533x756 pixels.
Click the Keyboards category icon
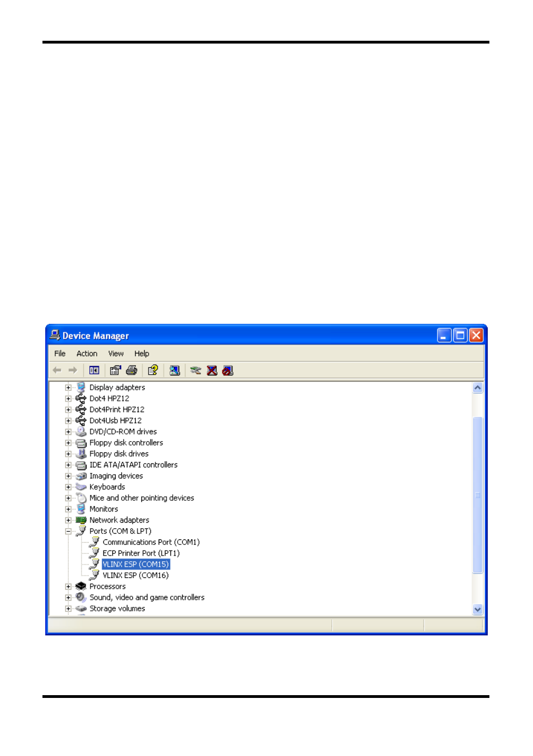(81, 487)
